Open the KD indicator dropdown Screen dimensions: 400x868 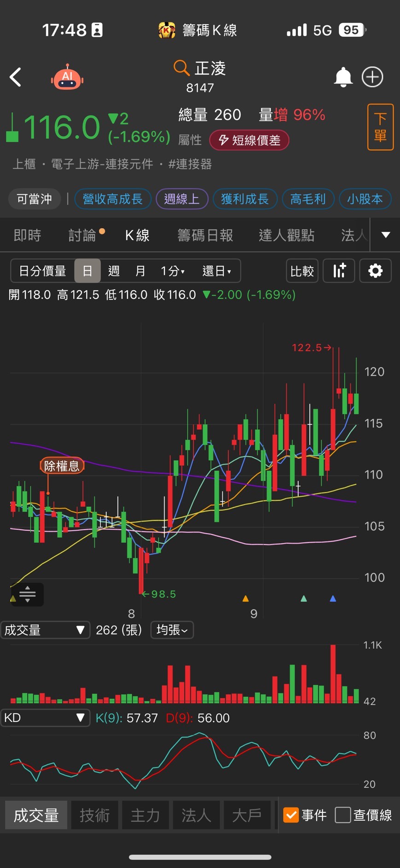(x=45, y=718)
